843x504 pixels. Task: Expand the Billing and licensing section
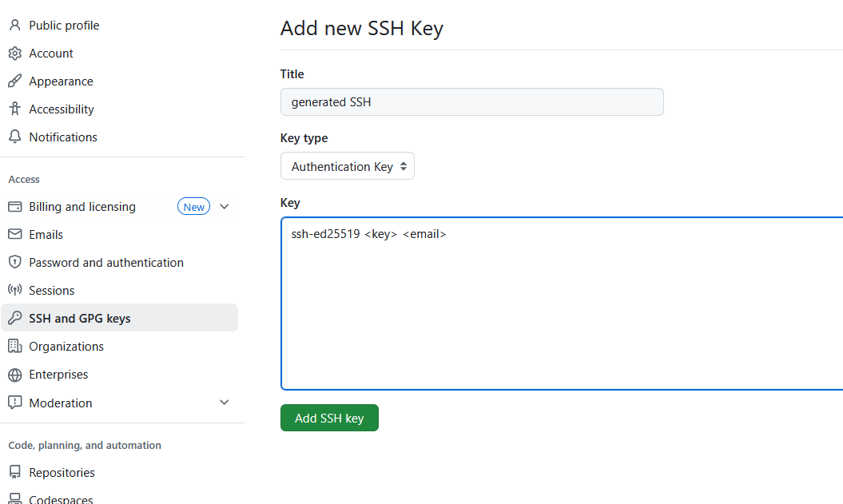point(225,207)
